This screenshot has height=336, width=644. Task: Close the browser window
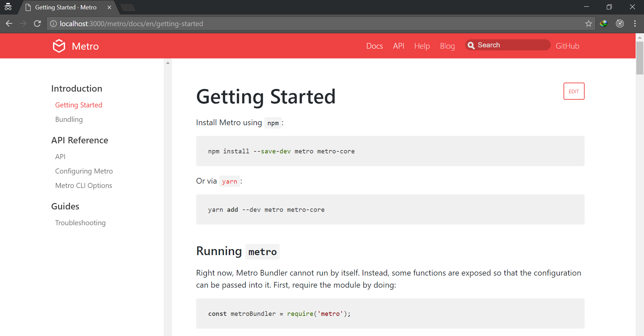click(632, 7)
